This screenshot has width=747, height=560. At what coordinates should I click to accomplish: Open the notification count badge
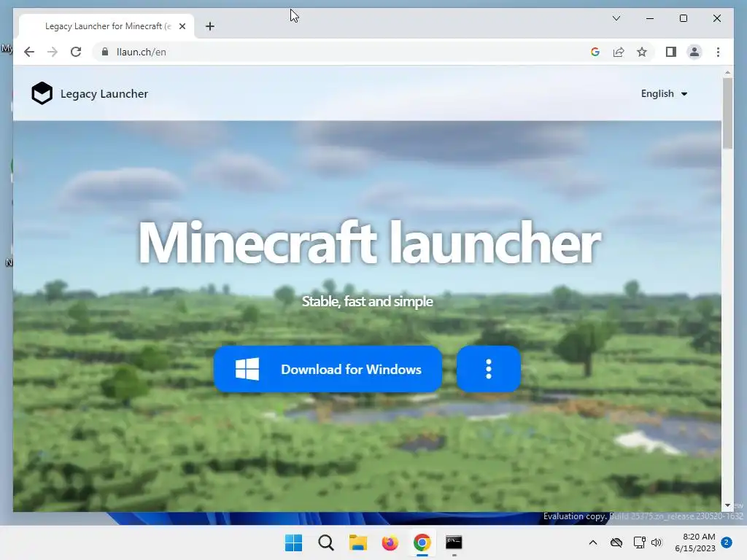pyautogui.click(x=727, y=542)
